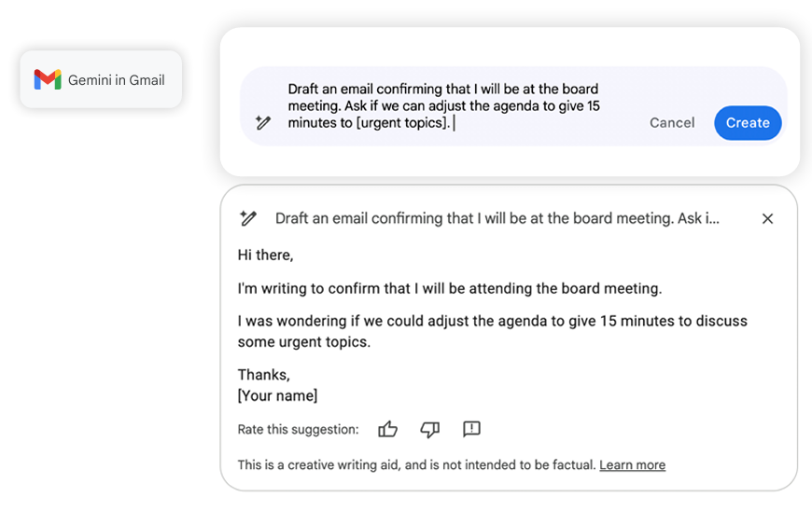Click the Gmail M logo icon
812x511 pixels.
pos(48,80)
